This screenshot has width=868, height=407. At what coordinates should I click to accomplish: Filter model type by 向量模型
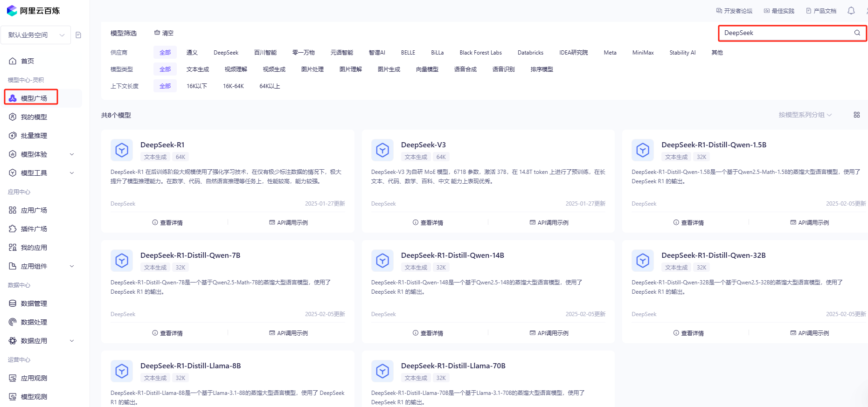tap(427, 69)
